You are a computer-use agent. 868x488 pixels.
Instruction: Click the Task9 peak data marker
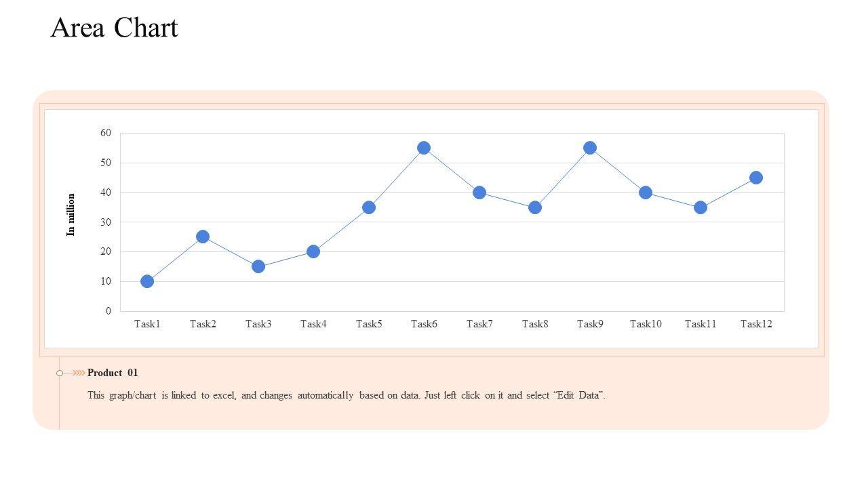coord(590,148)
